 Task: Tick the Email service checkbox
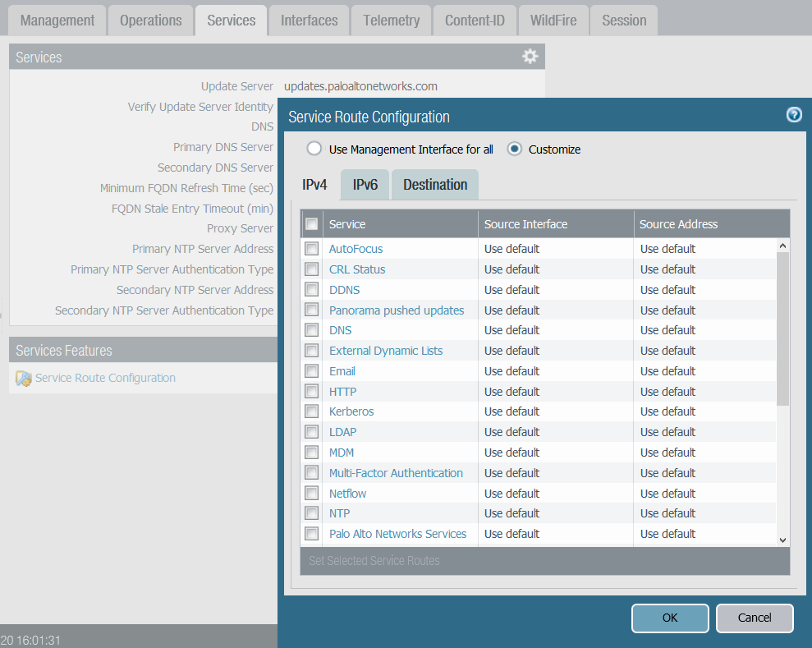(311, 371)
